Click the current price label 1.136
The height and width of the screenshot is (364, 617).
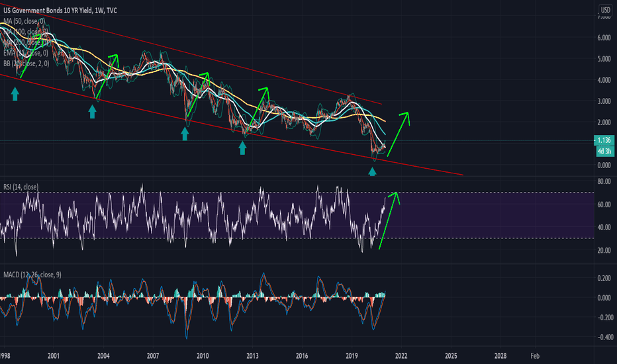coord(604,140)
